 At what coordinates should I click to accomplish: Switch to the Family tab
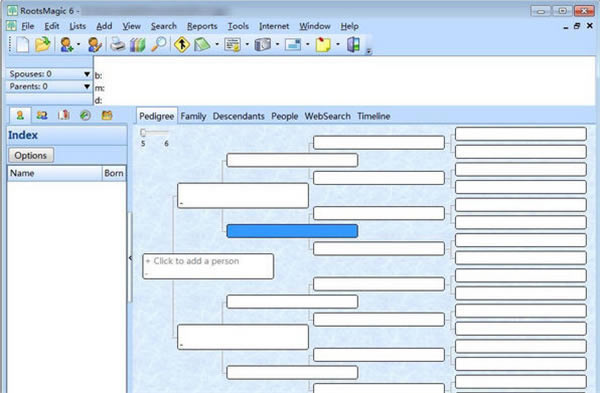pyautogui.click(x=193, y=116)
